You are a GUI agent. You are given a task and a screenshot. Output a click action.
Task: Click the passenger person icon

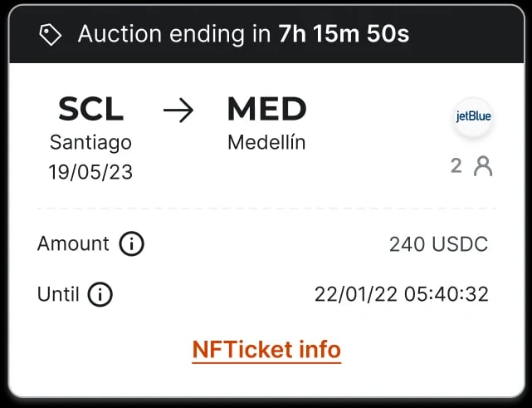click(x=483, y=166)
